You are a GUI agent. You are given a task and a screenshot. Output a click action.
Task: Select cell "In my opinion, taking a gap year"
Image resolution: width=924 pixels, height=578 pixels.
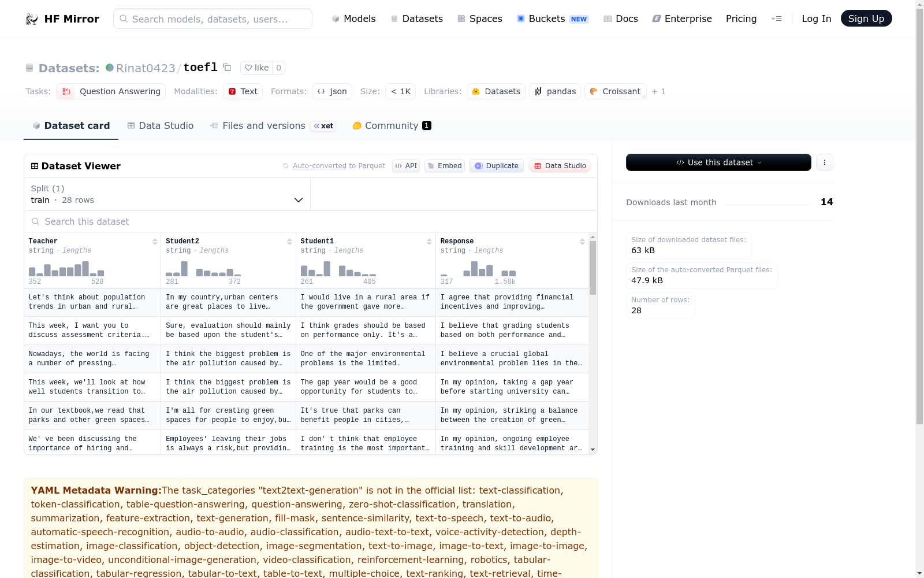pos(512,387)
